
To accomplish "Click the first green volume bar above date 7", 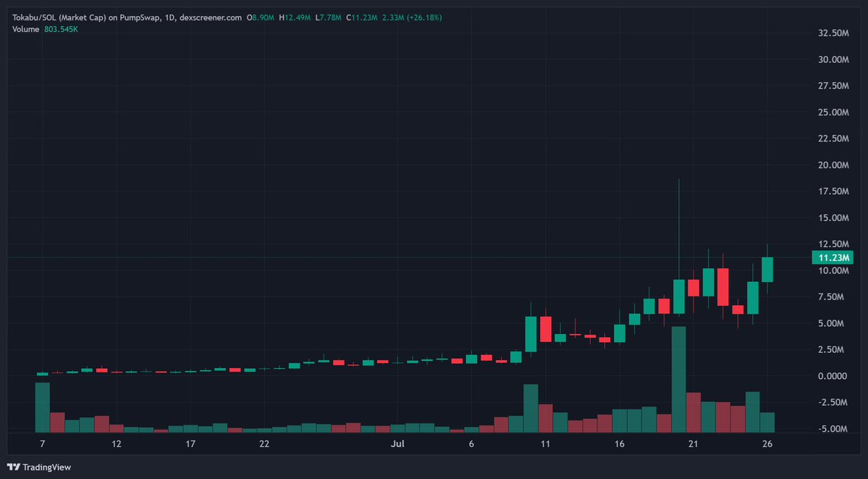I will [43, 407].
